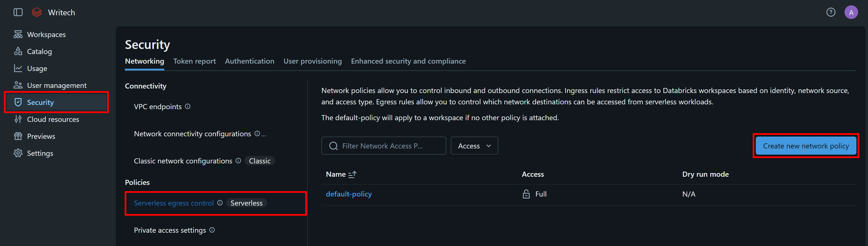Click the search magnifier icon in filter
Image resolution: width=868 pixels, height=246 pixels.
(x=333, y=146)
